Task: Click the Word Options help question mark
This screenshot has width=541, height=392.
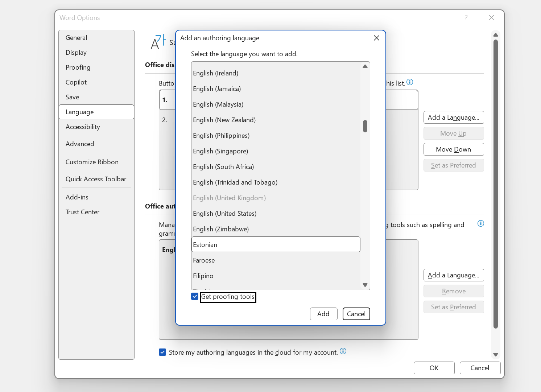Action: pos(466,18)
